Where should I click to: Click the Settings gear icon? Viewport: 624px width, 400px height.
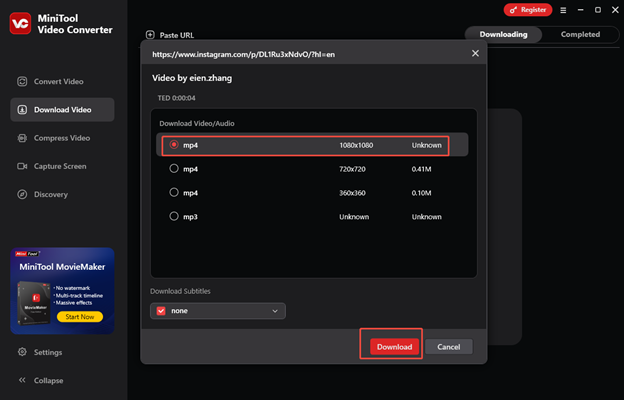[22, 352]
